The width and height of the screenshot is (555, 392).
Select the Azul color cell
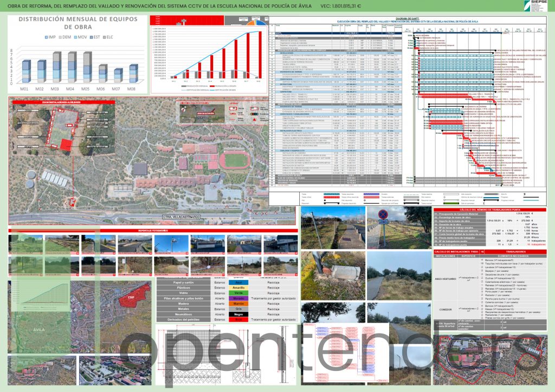pos(238,283)
